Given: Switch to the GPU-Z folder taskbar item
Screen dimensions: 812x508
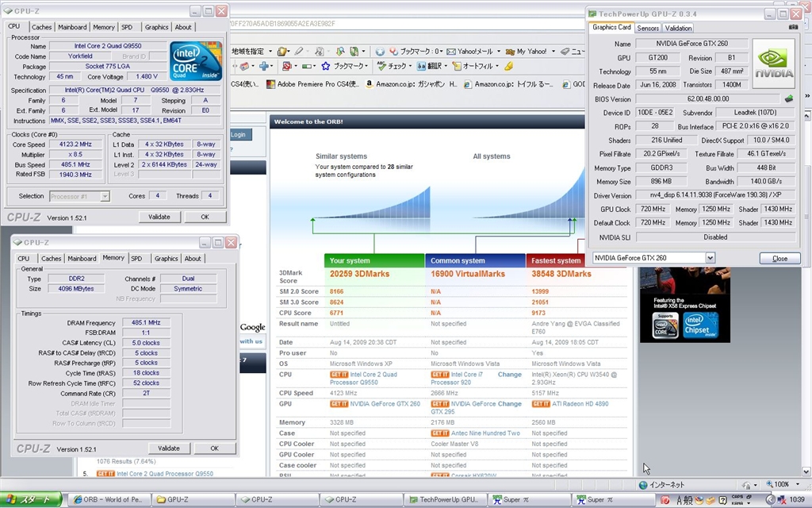Looking at the screenshot, I should click(193, 500).
